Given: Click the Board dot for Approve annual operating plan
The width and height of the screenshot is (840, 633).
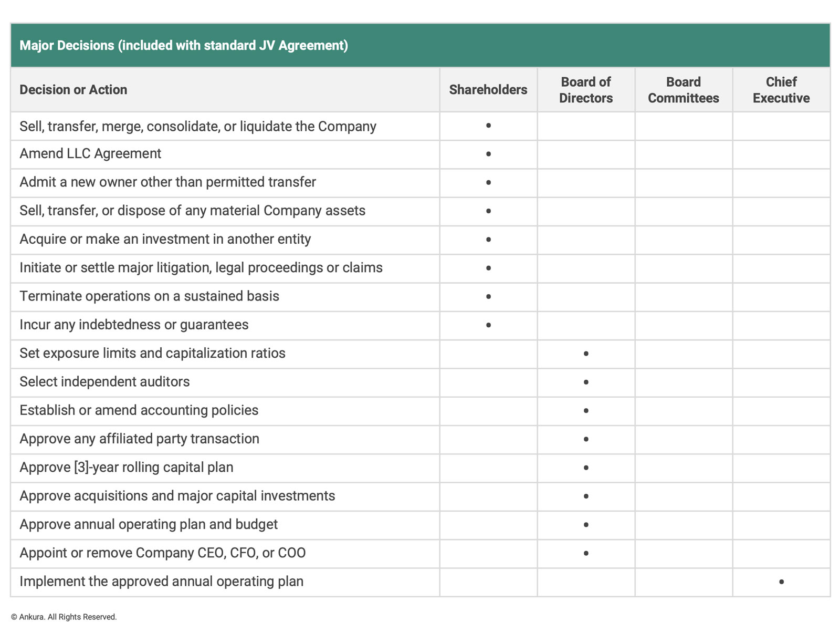Looking at the screenshot, I should pyautogui.click(x=586, y=525).
